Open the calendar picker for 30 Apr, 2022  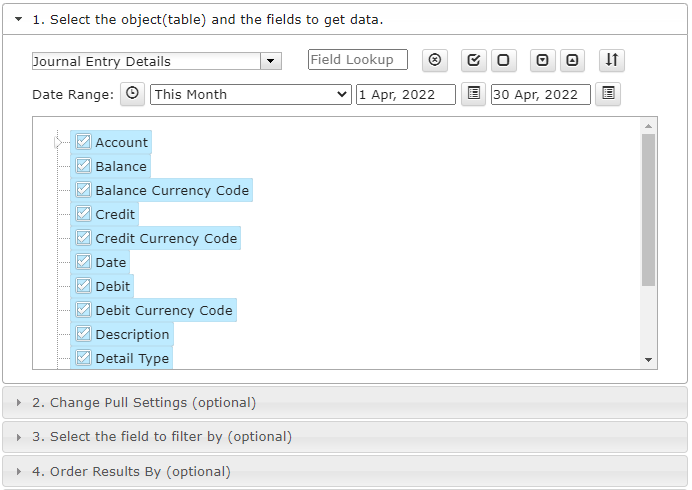click(x=608, y=94)
